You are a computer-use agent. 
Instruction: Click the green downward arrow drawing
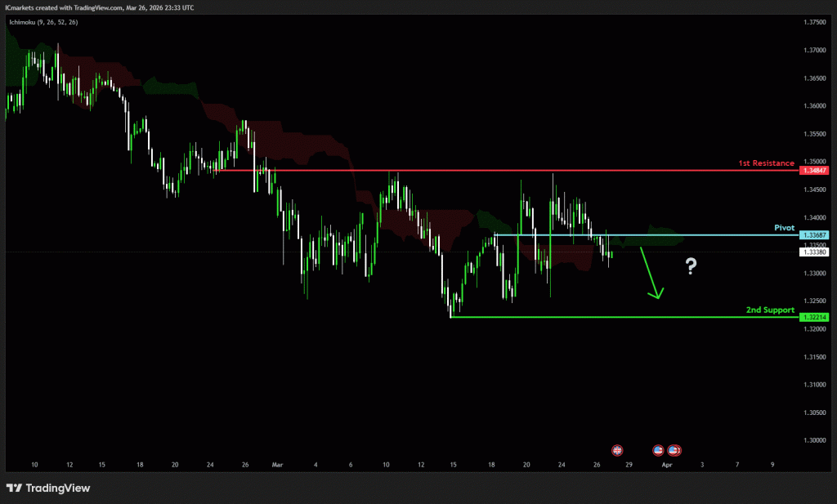[651, 273]
